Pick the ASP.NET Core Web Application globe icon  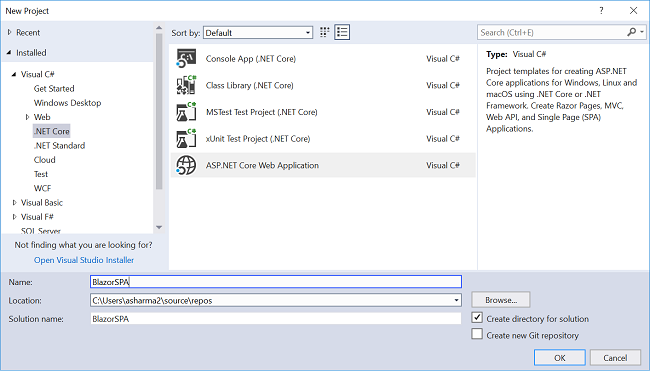pos(186,165)
